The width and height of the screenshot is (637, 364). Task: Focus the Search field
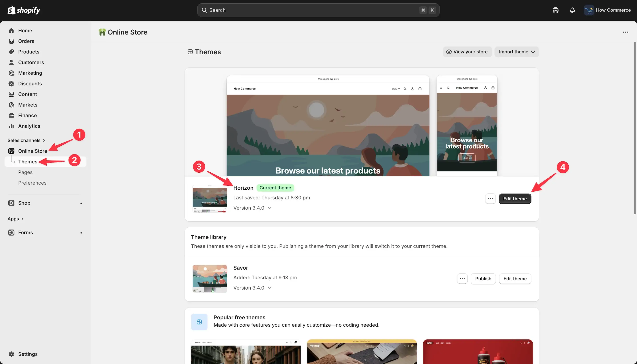318,10
